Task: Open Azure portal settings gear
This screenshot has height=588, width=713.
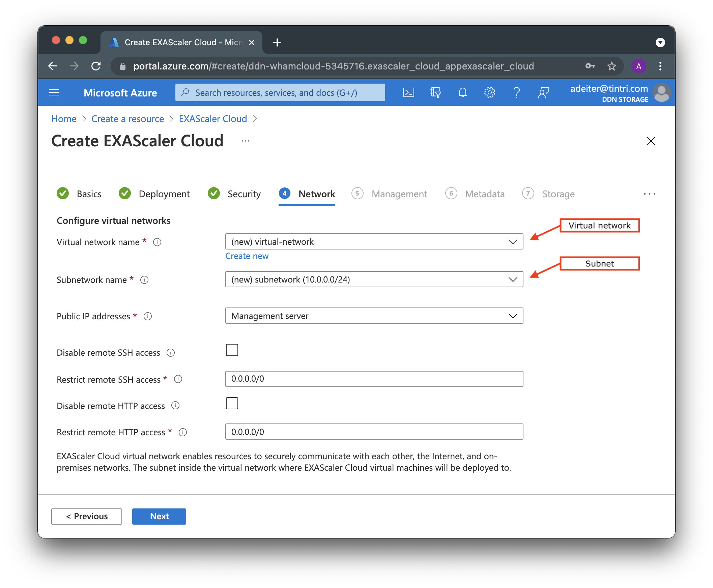Action: (x=489, y=92)
